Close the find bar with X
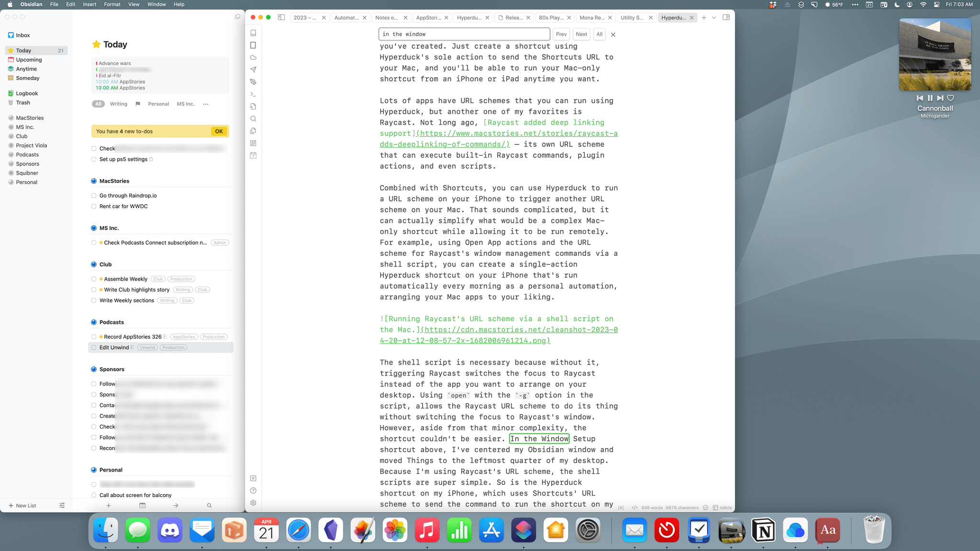Image resolution: width=980 pixels, height=551 pixels. [613, 34]
